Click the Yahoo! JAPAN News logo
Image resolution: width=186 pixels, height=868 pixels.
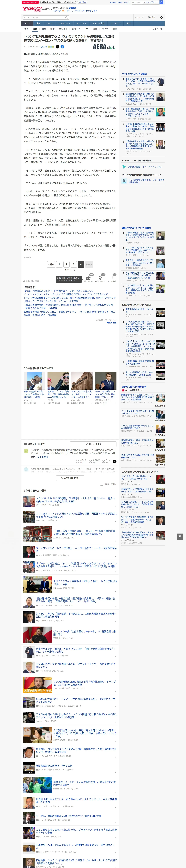[x=37, y=9]
